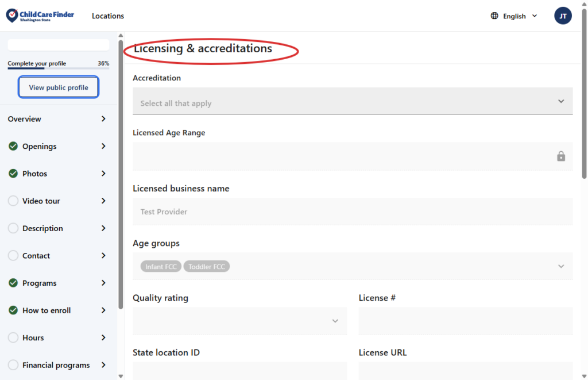Click the empty status circle beside Contact

(x=13, y=256)
